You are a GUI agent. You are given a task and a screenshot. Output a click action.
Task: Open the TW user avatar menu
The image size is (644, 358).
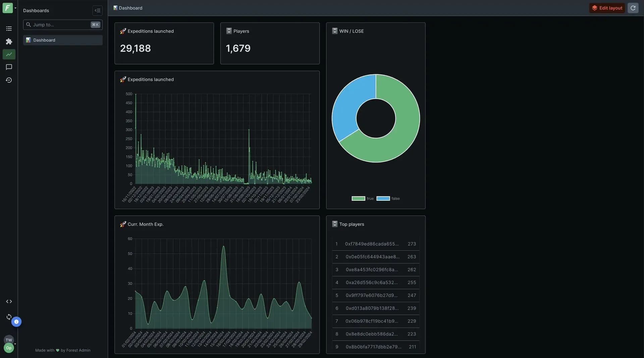click(9, 340)
